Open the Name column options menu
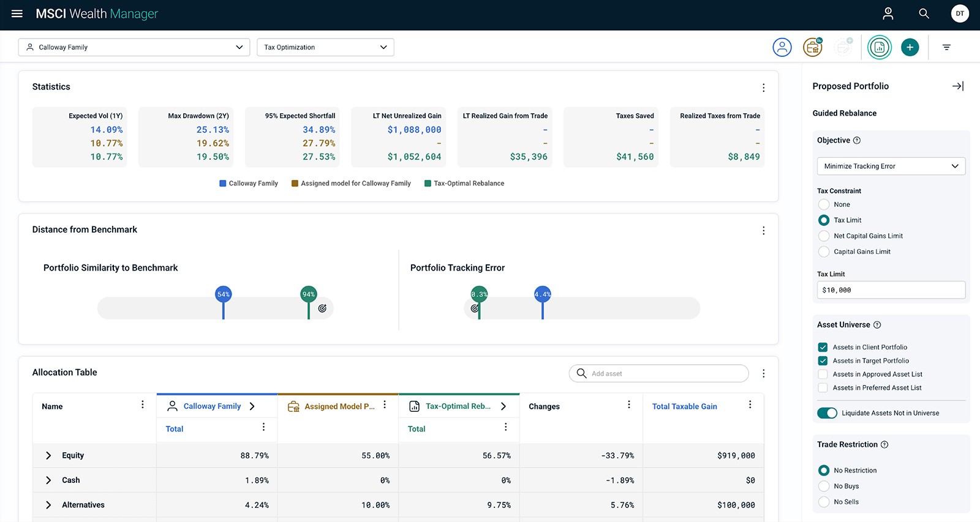980x522 pixels. (143, 405)
